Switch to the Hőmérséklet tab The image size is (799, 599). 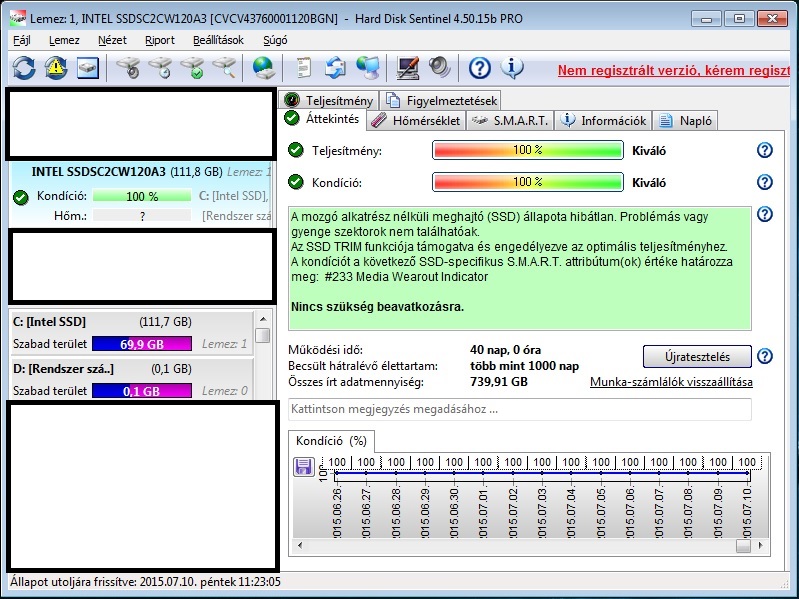pyautogui.click(x=416, y=121)
